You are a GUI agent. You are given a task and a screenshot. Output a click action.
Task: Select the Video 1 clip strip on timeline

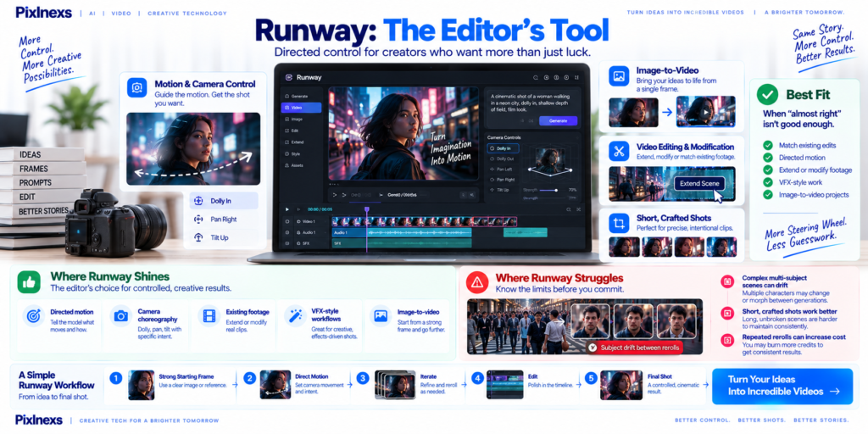(x=424, y=221)
